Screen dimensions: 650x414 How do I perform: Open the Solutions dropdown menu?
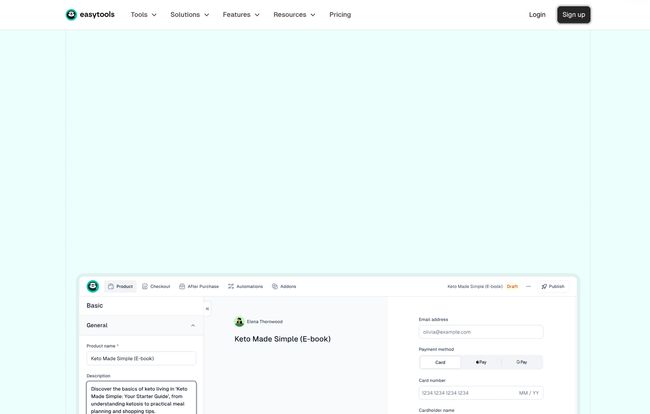click(x=189, y=15)
